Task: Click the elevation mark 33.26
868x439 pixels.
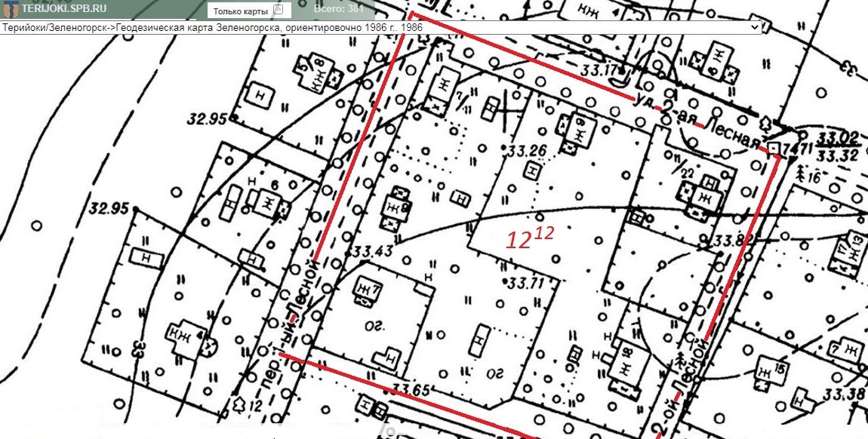Action: point(528,151)
